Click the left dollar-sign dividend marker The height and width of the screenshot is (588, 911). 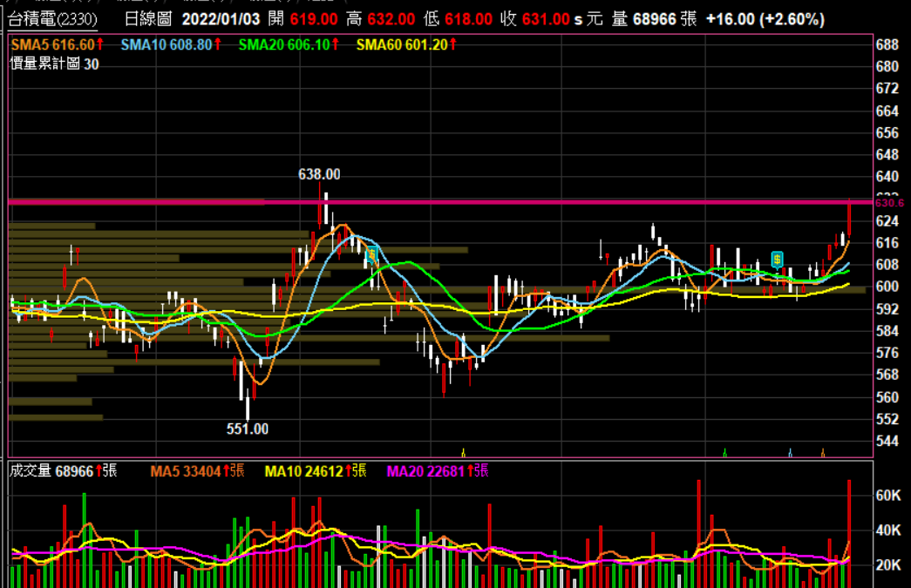pos(371,254)
